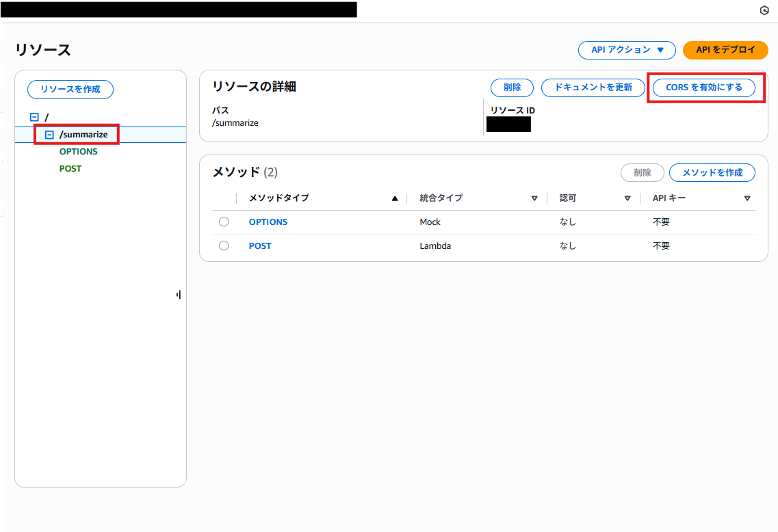Select the OPTIONS row radio button
This screenshot has width=778, height=532.
[x=224, y=222]
